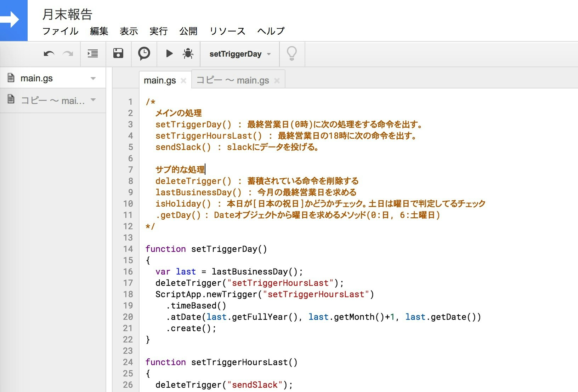Click the project title 月末報告
Screen dimensions: 578x392
click(x=67, y=14)
